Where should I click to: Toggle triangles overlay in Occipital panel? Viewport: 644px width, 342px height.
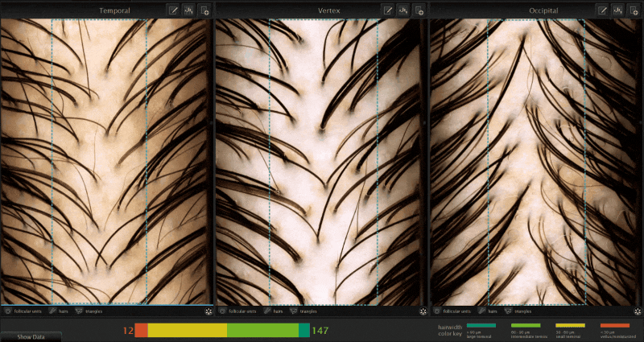(518, 311)
